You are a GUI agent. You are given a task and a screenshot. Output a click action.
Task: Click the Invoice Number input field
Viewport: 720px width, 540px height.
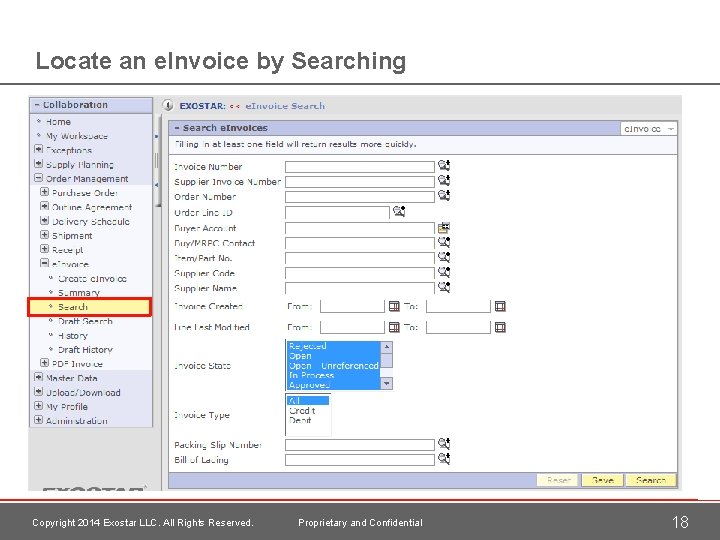tap(360, 167)
